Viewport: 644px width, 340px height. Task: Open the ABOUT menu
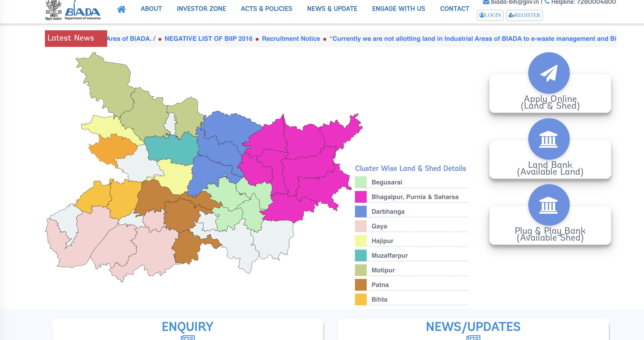coord(151,9)
